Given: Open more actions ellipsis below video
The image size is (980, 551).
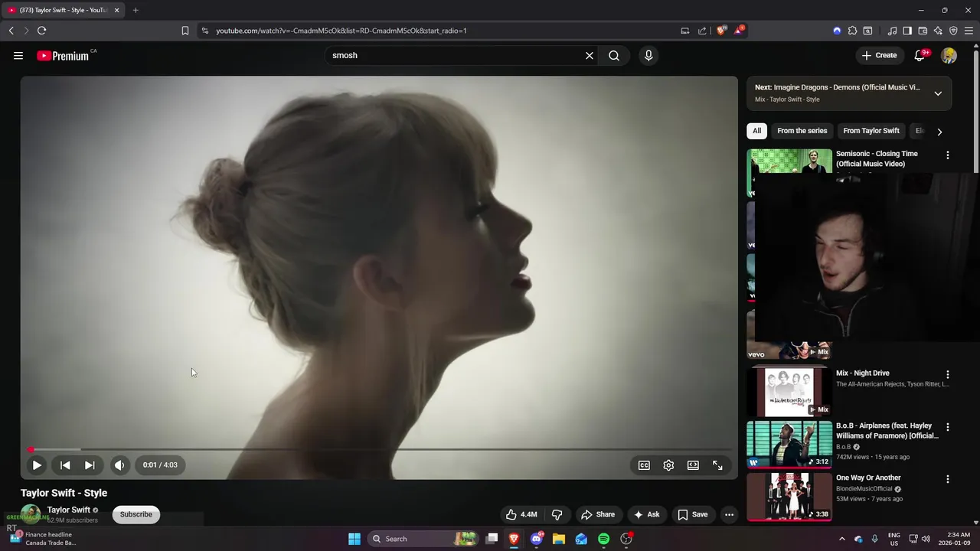Looking at the screenshot, I should click(729, 514).
